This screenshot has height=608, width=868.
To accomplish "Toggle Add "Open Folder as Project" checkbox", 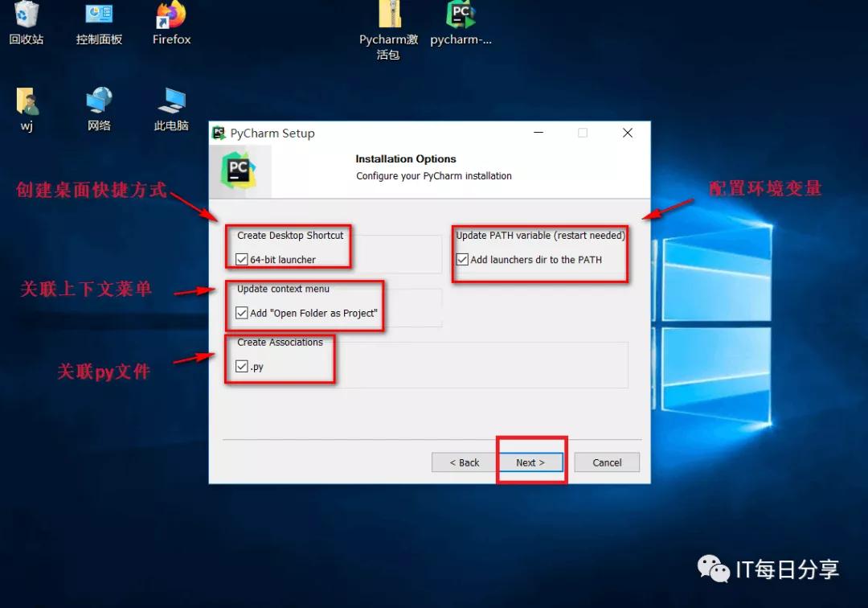I will tap(241, 313).
